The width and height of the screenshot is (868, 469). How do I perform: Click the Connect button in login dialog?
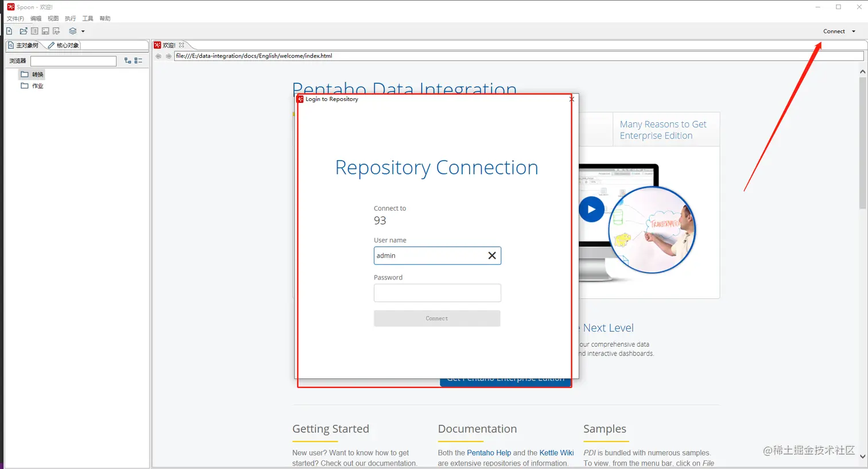[x=437, y=319]
